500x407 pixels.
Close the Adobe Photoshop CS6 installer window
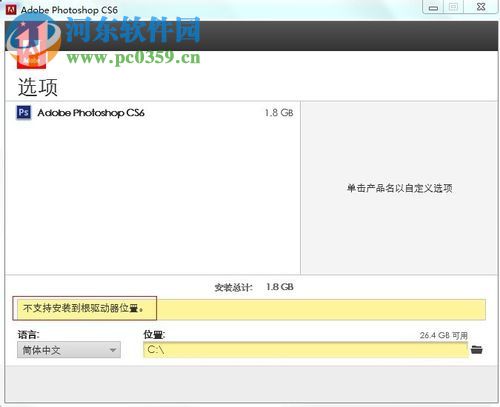[x=481, y=7]
